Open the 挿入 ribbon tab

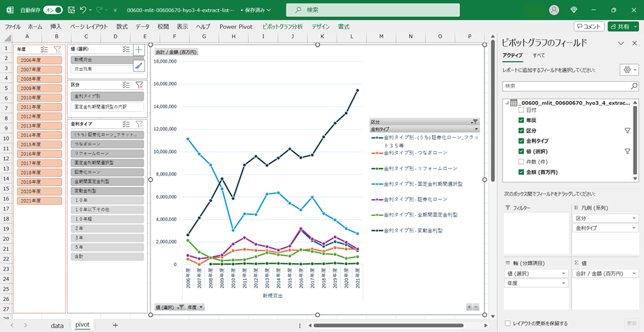pyautogui.click(x=56, y=26)
